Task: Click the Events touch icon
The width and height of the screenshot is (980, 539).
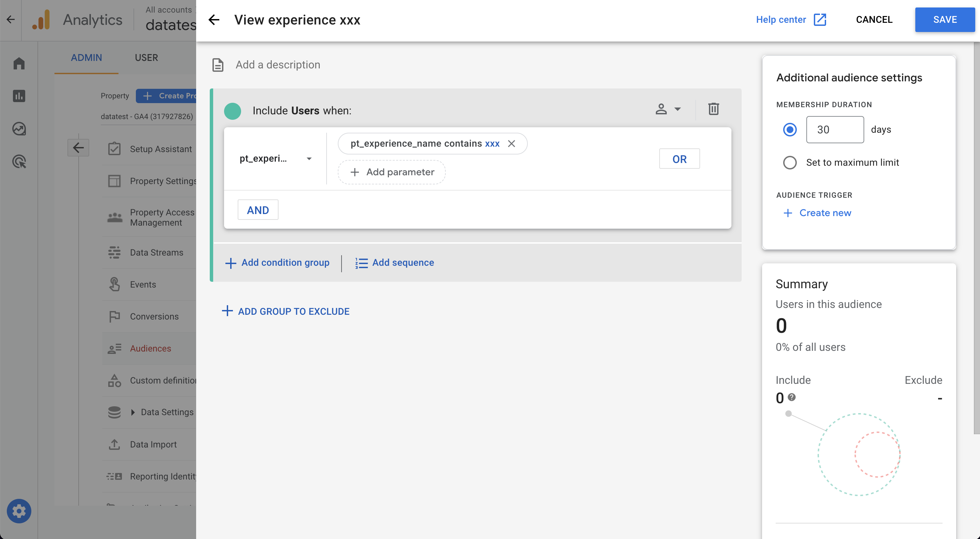Action: pos(114,284)
